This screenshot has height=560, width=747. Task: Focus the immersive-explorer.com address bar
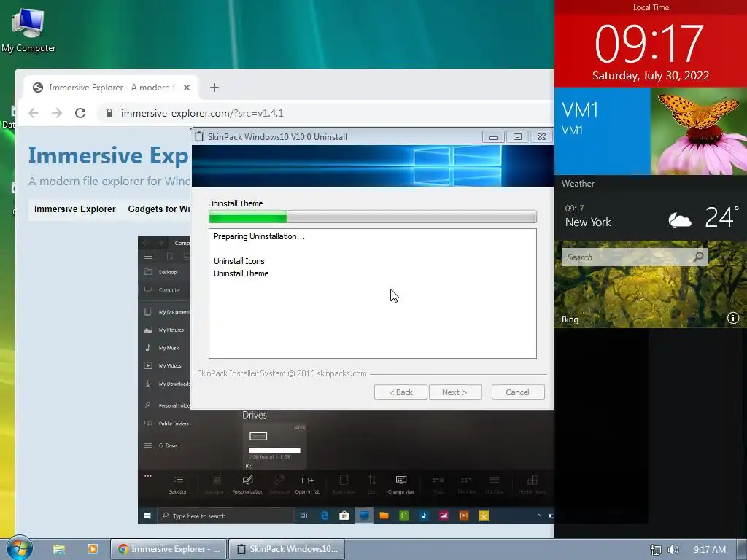coord(324,113)
